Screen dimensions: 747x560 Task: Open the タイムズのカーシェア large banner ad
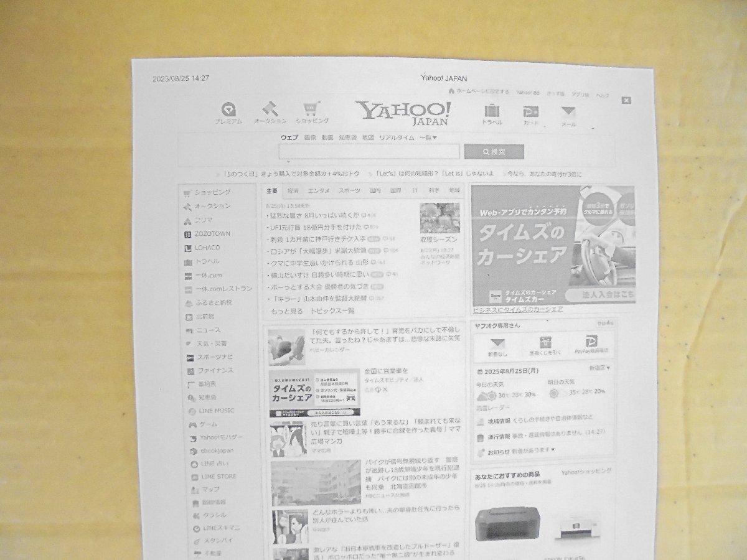pos(553,245)
